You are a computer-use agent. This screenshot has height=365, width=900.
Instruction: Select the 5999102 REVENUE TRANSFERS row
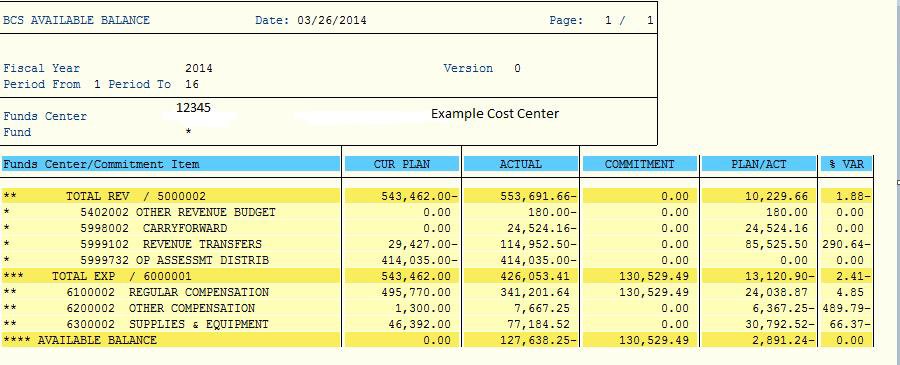tap(436, 244)
